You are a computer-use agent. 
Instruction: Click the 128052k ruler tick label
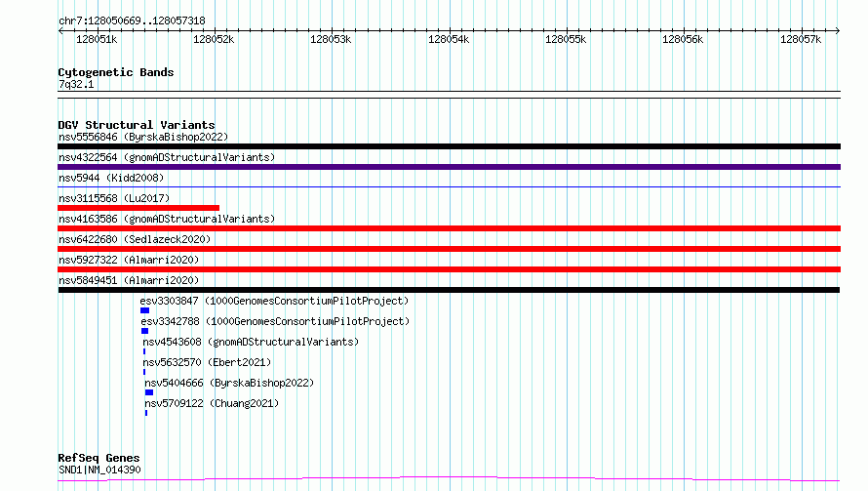214,39
